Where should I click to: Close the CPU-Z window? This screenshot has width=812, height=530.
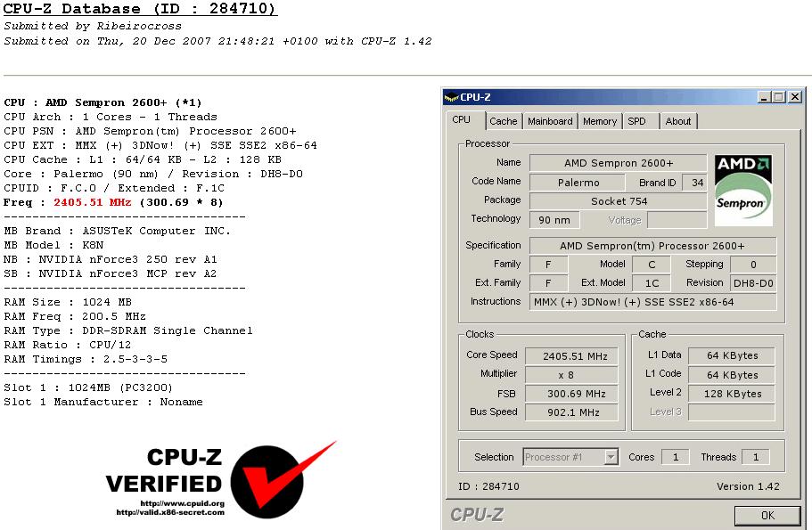coord(795,97)
